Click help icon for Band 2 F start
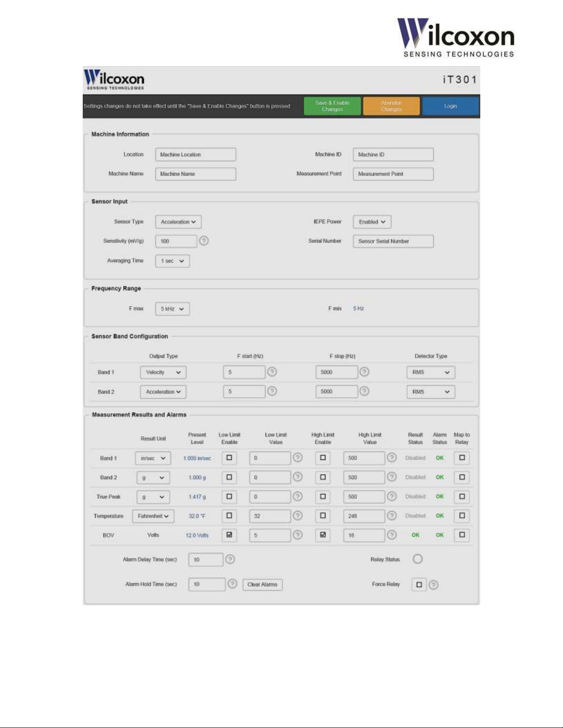Viewport: 563px width, 728px height. coord(272,391)
